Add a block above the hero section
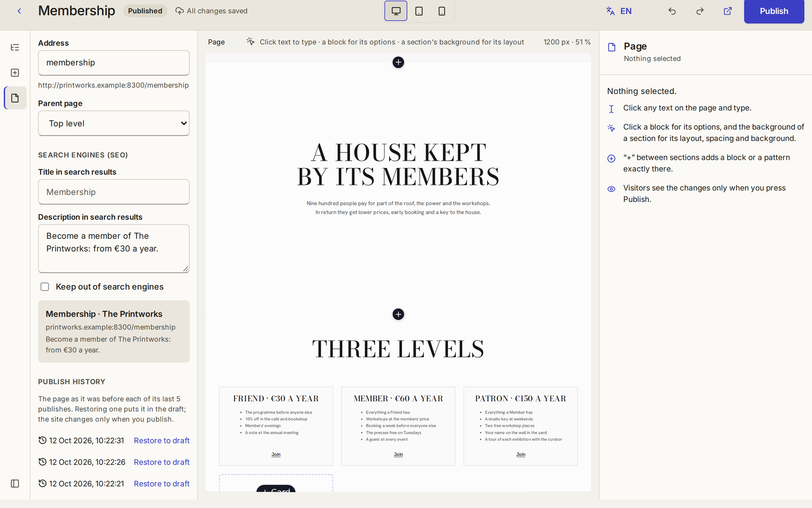The height and width of the screenshot is (508, 812). (x=398, y=62)
